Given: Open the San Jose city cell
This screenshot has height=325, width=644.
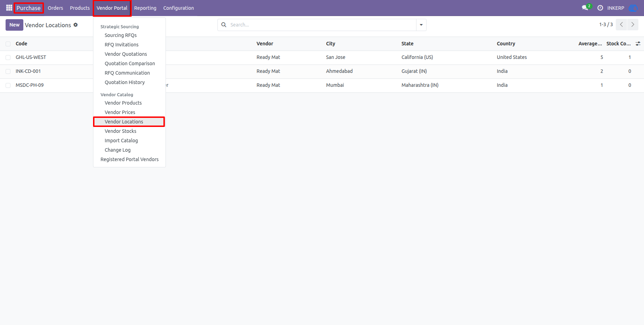Looking at the screenshot, I should [336, 57].
